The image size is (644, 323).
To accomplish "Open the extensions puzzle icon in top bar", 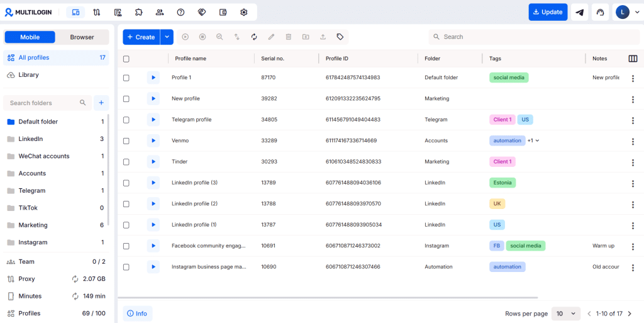I will (138, 13).
